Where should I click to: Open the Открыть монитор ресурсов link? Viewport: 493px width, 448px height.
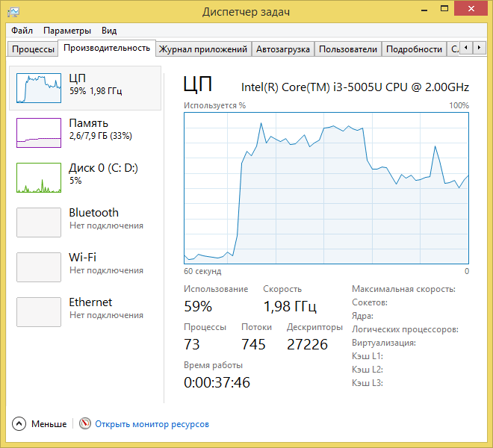152,424
